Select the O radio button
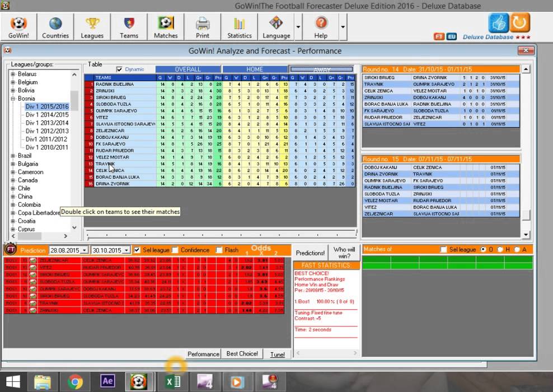553x392 pixels. click(x=483, y=249)
